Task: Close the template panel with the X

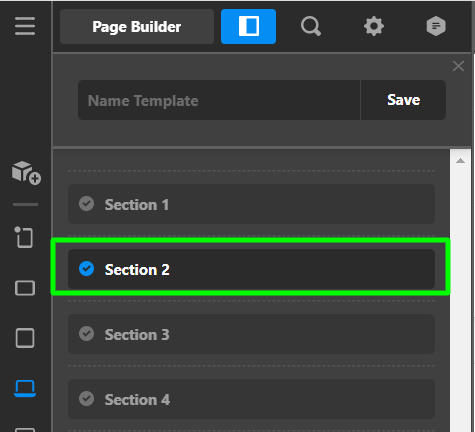Action: pos(459,66)
